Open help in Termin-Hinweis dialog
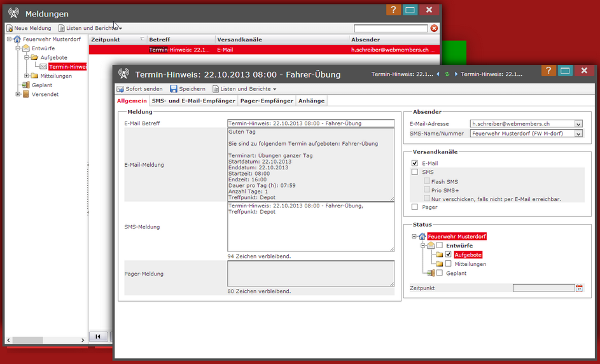 (548, 71)
